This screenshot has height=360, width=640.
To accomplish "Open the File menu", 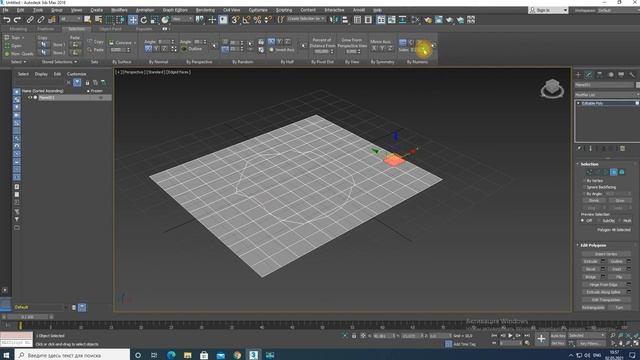I will click(x=5, y=10).
